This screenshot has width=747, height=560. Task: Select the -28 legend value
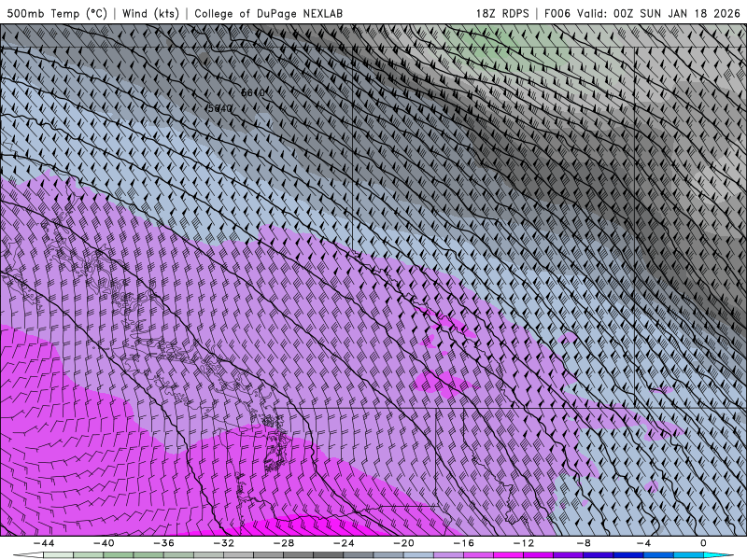coord(284,543)
